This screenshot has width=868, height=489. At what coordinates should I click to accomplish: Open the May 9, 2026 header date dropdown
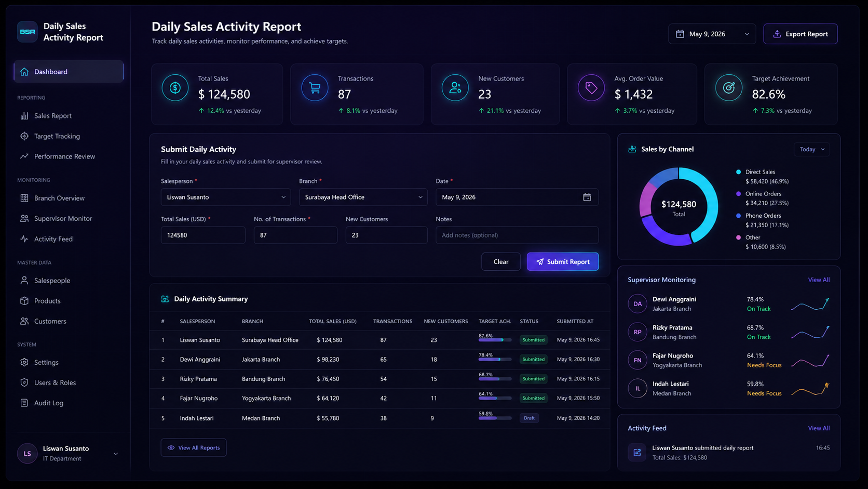point(712,34)
